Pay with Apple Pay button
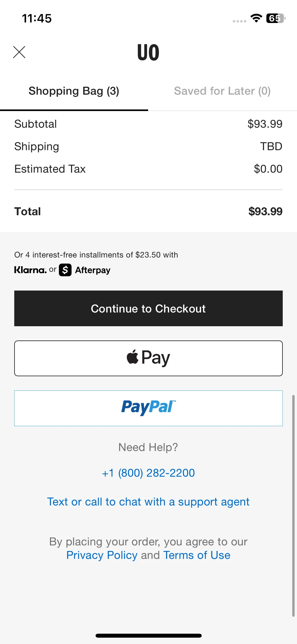297x644 pixels. click(x=148, y=358)
